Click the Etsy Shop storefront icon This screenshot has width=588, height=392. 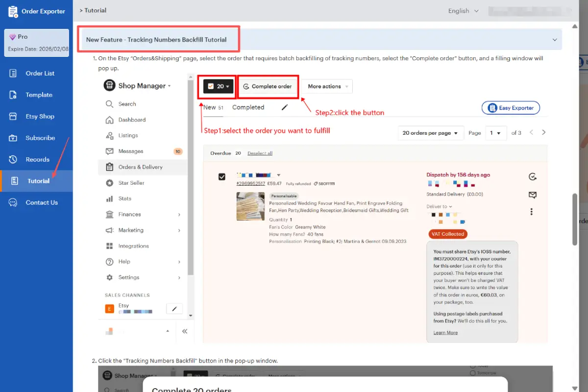(x=13, y=116)
